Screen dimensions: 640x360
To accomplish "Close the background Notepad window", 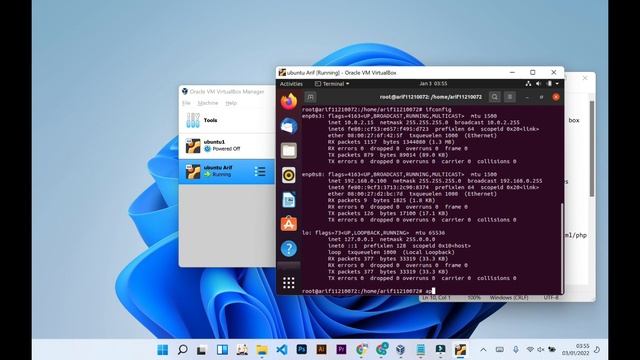I will 585,78.
